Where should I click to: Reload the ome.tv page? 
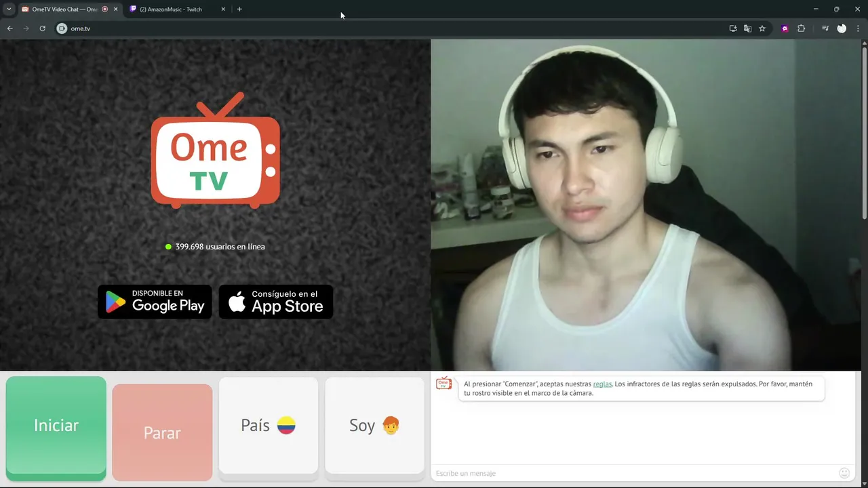[x=42, y=28]
